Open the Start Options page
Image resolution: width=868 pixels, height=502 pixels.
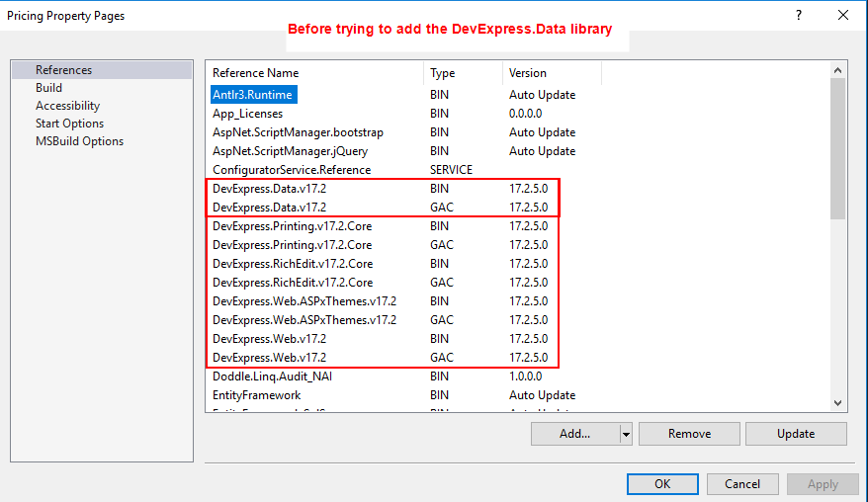coord(70,123)
